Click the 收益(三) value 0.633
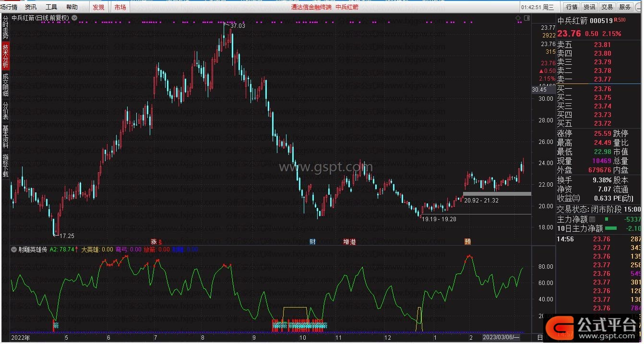Image resolution: width=644 pixels, height=344 pixels. [602, 198]
